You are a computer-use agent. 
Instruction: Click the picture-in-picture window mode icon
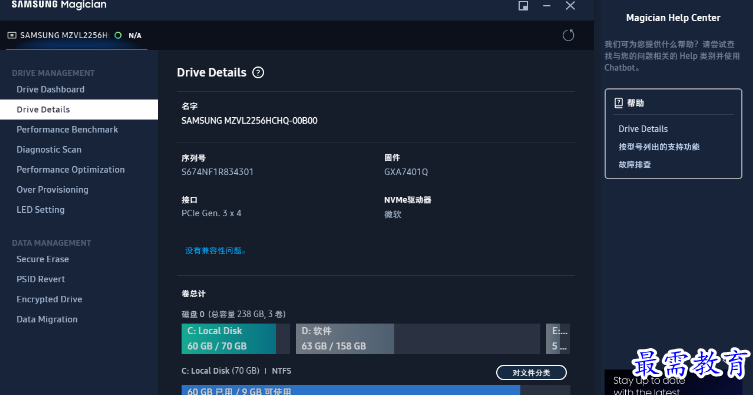click(523, 6)
